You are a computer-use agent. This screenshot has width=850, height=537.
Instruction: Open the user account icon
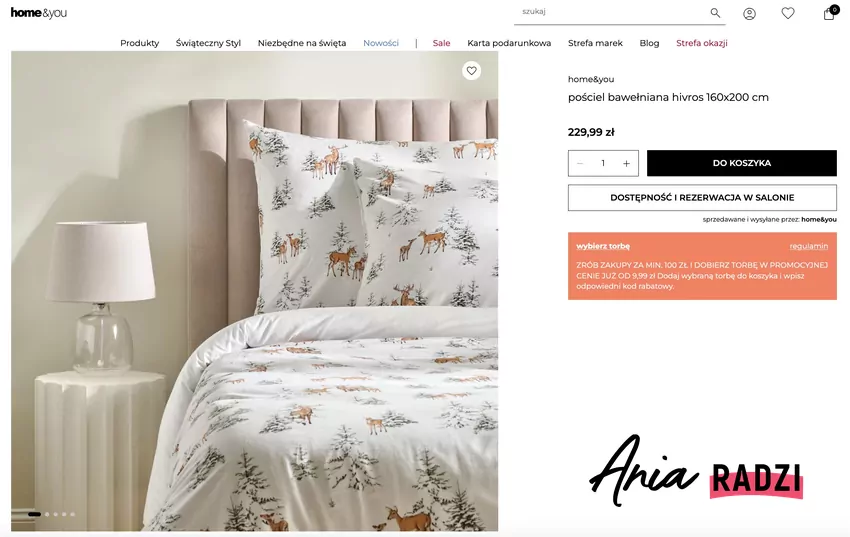[x=749, y=14]
